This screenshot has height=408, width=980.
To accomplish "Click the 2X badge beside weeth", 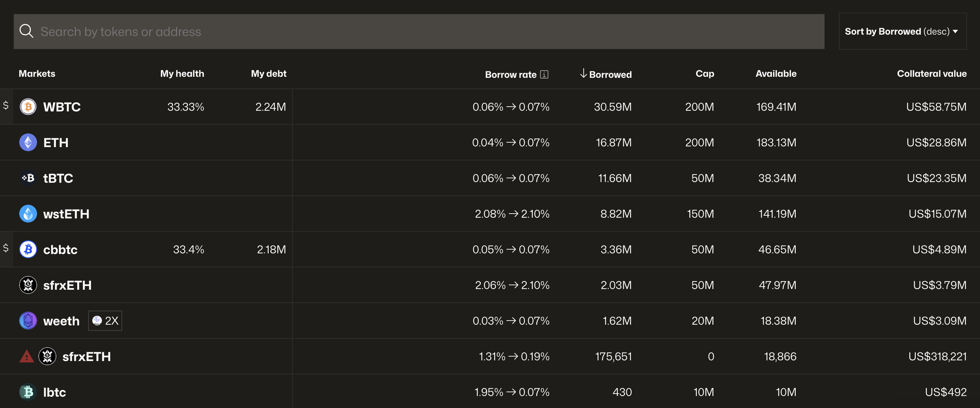I will 105,321.
